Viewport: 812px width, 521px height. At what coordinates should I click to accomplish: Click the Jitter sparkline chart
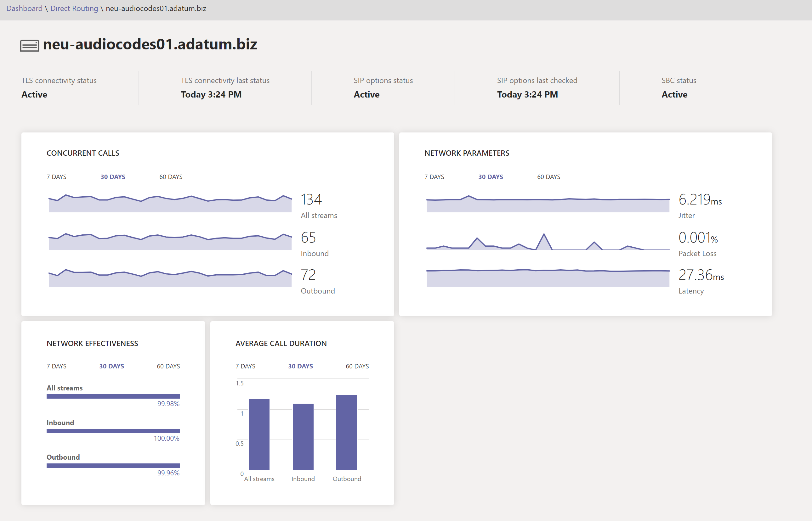[548, 204]
